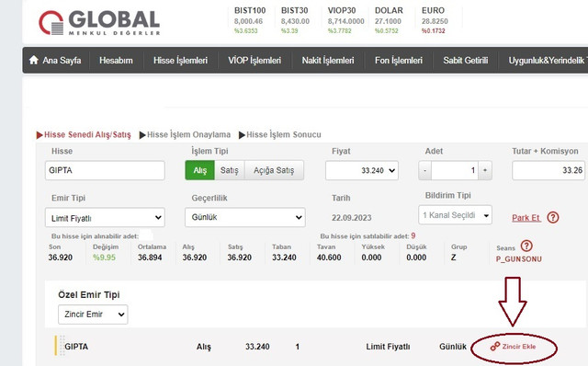Click the Adet quantity field
588x366 pixels.
pos(455,170)
